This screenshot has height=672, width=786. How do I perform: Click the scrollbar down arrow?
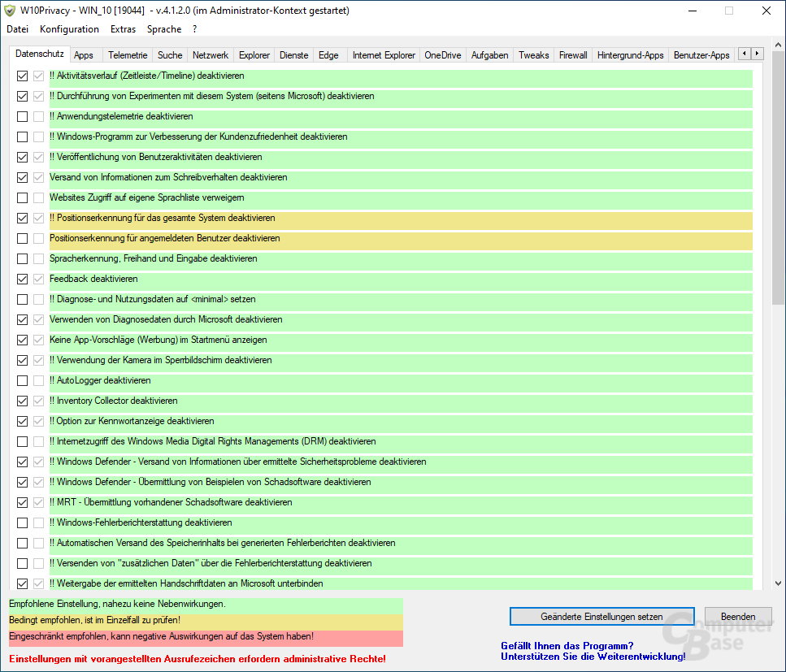click(778, 583)
